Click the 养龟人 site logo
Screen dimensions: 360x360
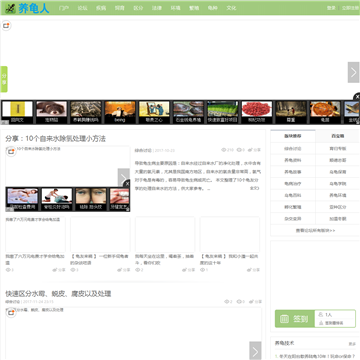pyautogui.click(x=27, y=8)
